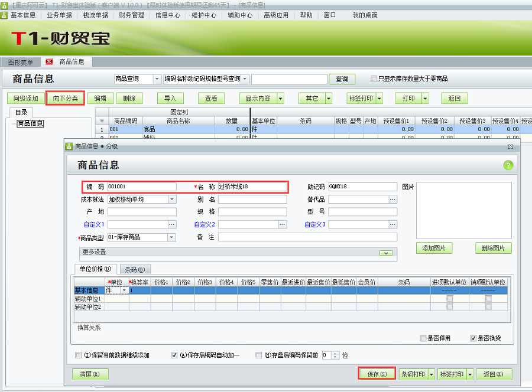Click the 清屏 button
Screen dimensions: 532x392
click(x=90, y=374)
